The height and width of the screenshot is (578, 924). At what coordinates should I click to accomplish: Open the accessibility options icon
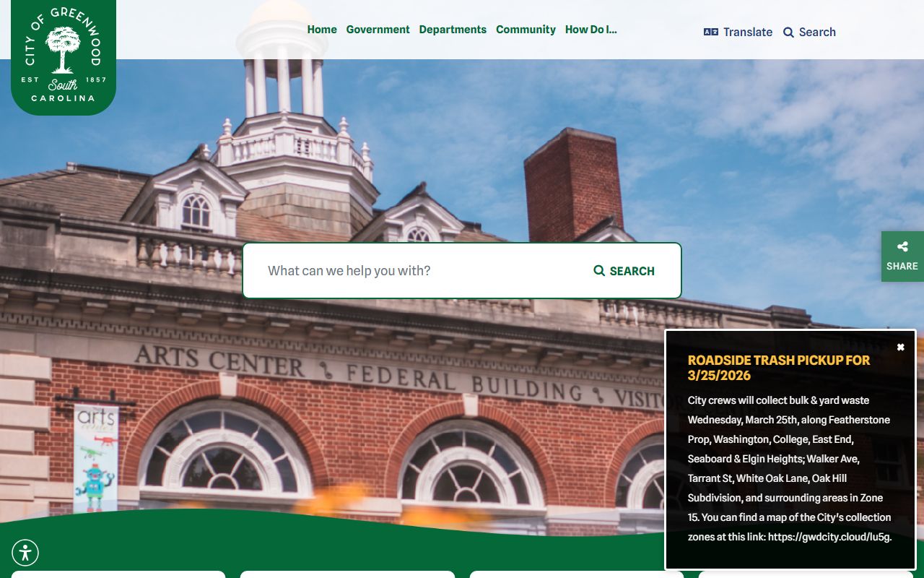point(25,553)
